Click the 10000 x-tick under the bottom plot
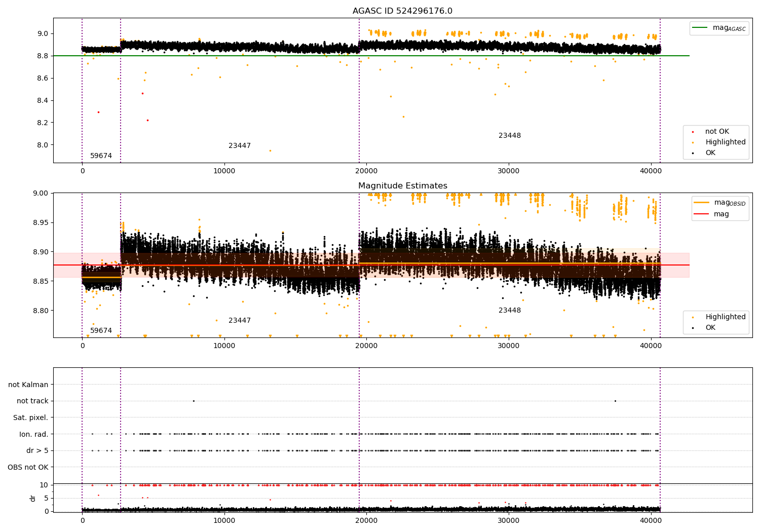The width and height of the screenshot is (760, 532). pyautogui.click(x=224, y=520)
